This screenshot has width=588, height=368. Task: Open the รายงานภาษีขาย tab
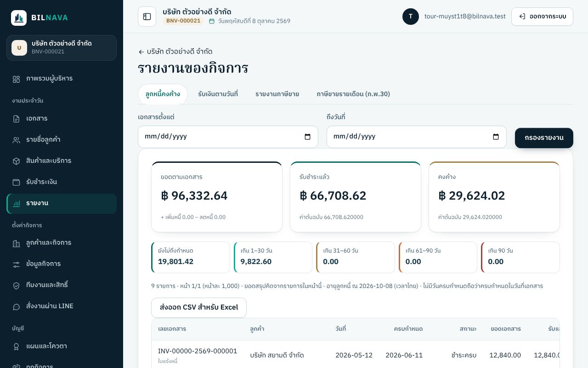[277, 94]
